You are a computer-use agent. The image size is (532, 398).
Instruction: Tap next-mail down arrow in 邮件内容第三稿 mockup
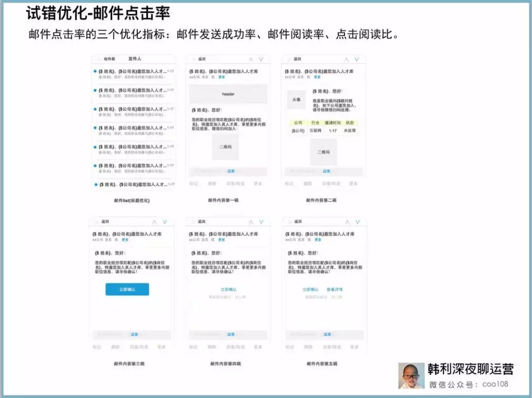point(165,222)
